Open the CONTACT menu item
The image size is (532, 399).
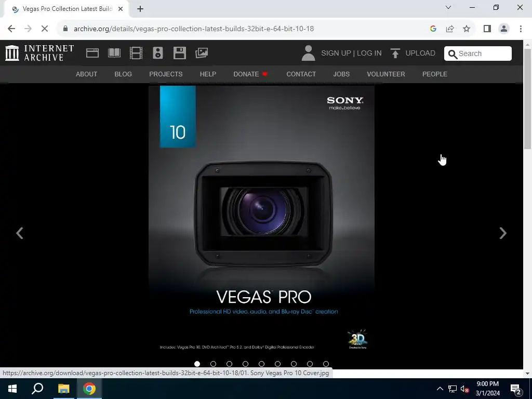pos(301,74)
